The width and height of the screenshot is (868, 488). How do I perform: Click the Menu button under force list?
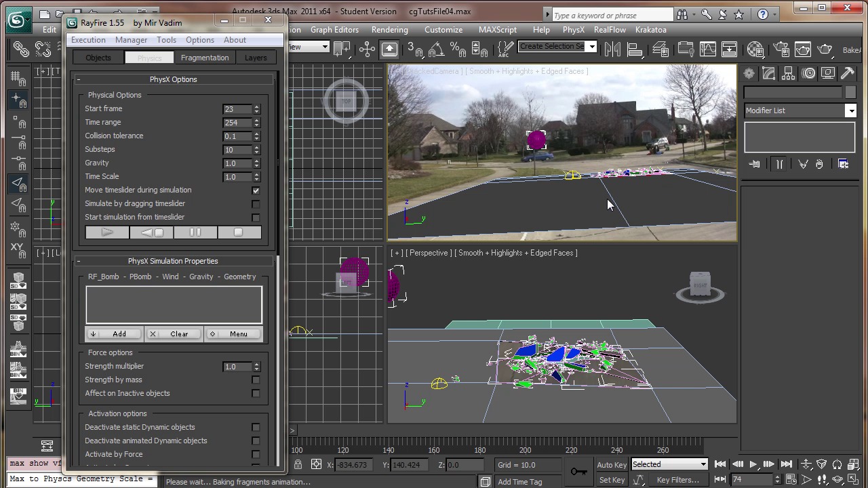(233, 334)
